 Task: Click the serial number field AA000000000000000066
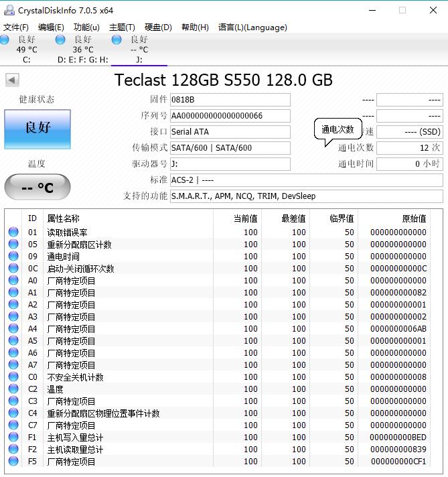tap(230, 116)
